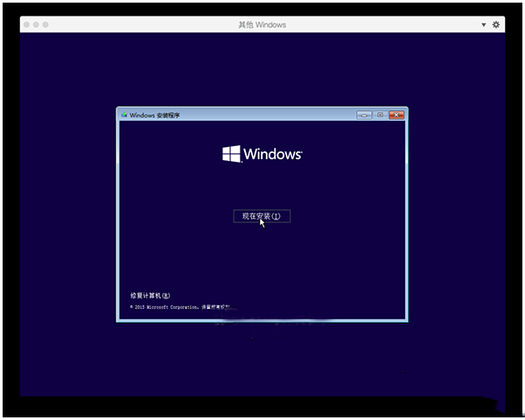The image size is (525, 420).
Task: Minimize the Windows 安装程序 dialog
Action: 364,115
